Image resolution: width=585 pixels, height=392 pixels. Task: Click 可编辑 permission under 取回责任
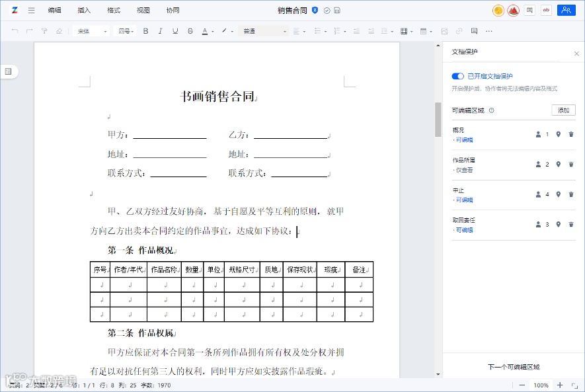(465, 230)
